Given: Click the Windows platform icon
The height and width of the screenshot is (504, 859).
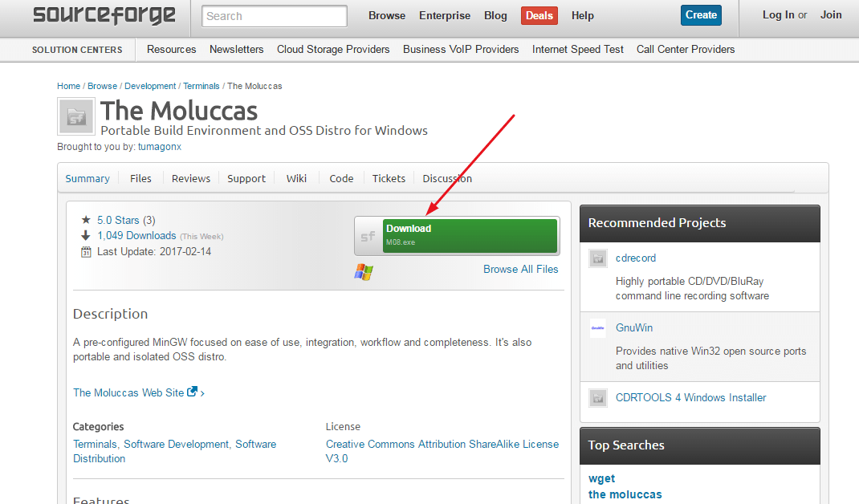Looking at the screenshot, I should tap(364, 271).
